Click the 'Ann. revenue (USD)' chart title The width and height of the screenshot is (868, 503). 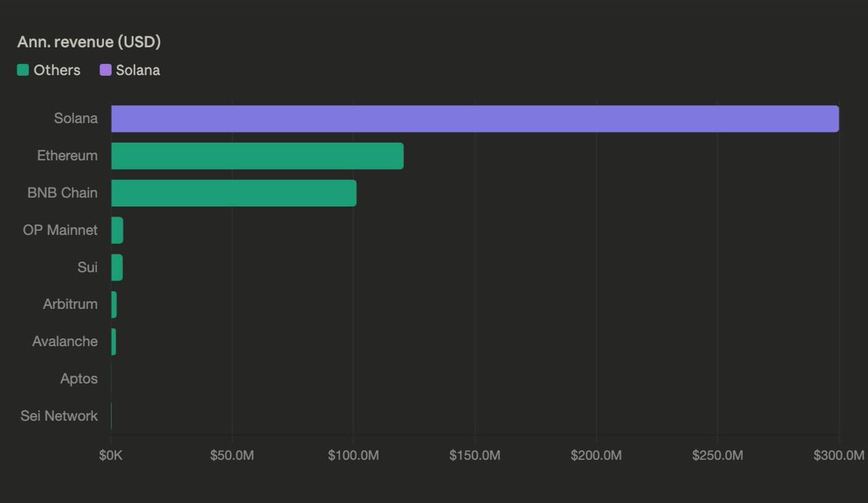89,42
